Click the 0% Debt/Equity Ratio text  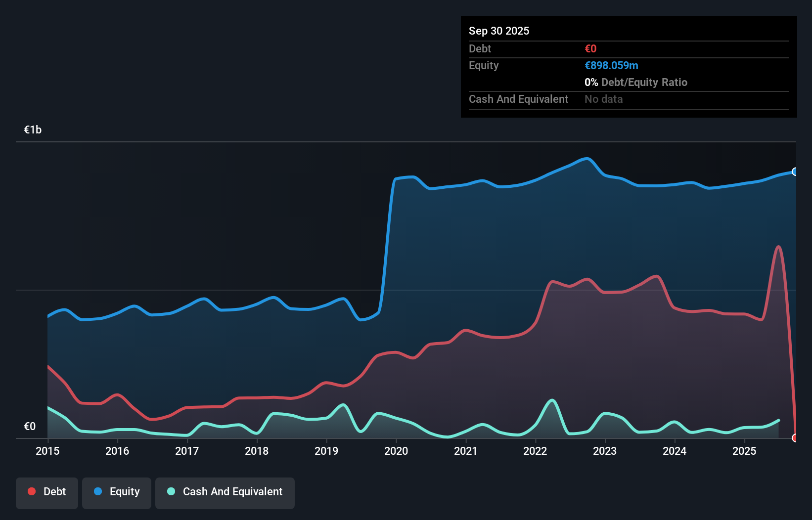[636, 82]
